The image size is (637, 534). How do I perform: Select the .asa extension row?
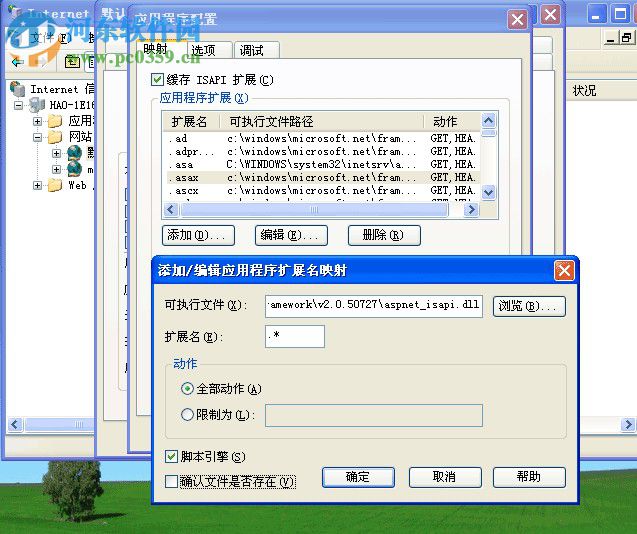(x=321, y=165)
